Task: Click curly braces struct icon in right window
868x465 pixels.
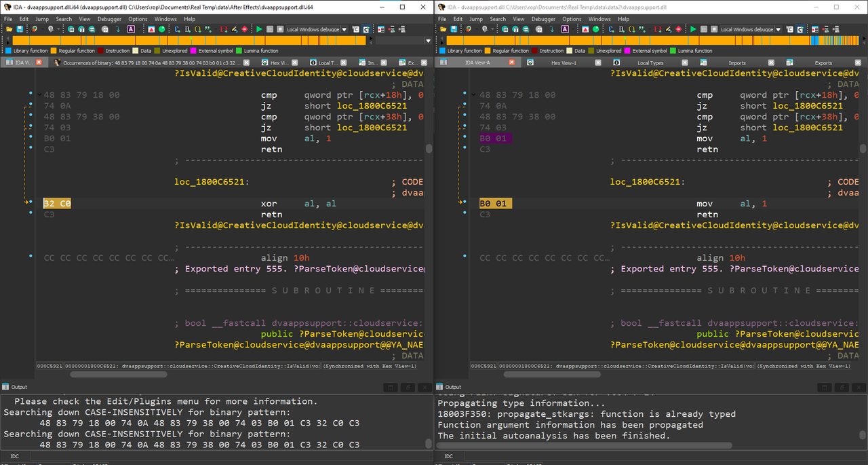Action: (x=631, y=30)
